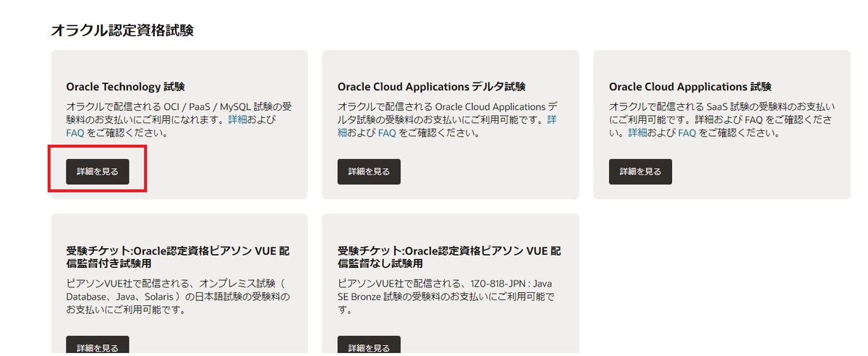Select the 1Z0-818-JPN : Java SE Bronze description
868x356 pixels.
(x=446, y=297)
